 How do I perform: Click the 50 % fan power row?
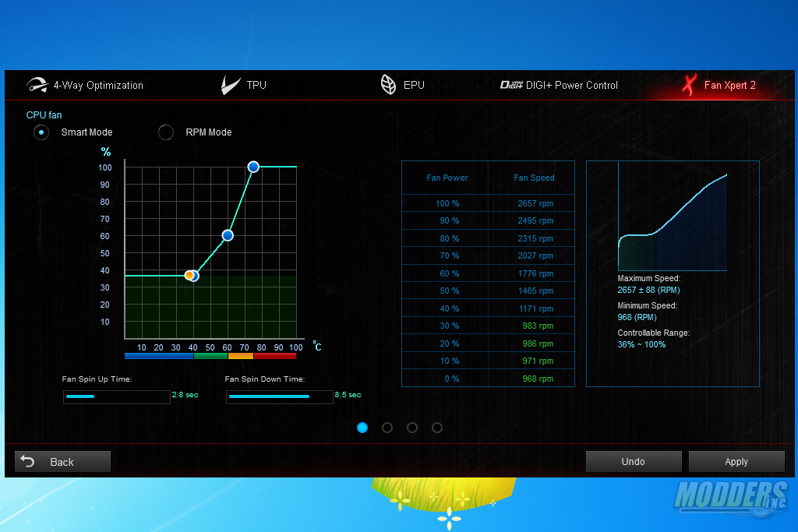point(488,291)
